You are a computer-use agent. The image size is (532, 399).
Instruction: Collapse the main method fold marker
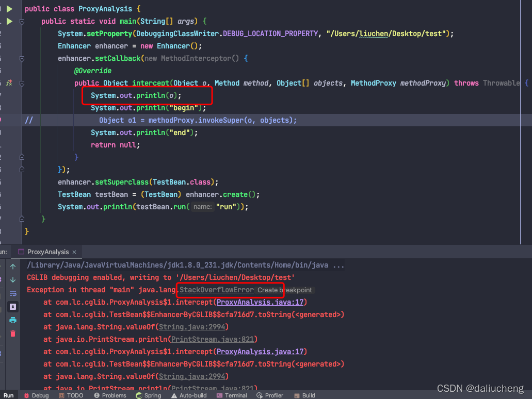tap(22, 21)
